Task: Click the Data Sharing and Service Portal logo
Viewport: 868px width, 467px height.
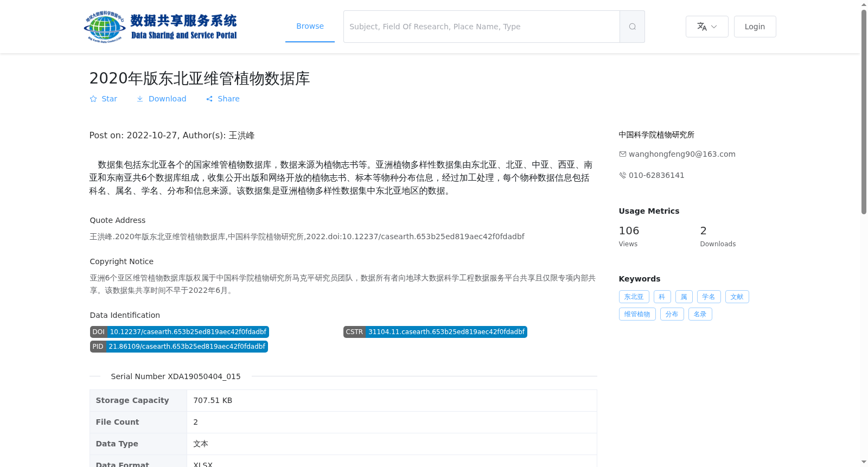Action: point(161,27)
